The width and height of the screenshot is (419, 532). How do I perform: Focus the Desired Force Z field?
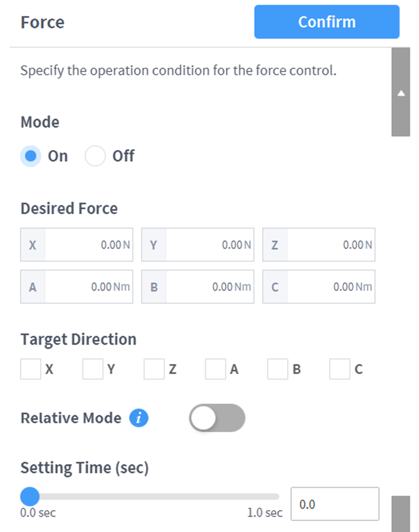[x=330, y=245]
